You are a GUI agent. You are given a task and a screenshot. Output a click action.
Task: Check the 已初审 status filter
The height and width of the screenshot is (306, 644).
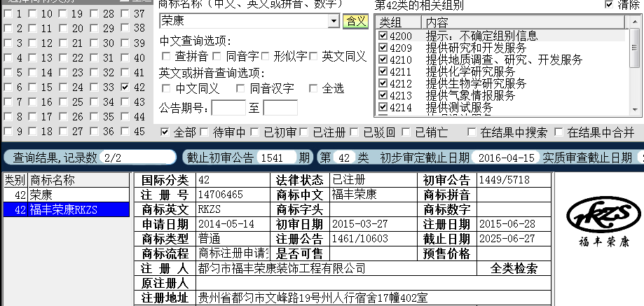(x=254, y=132)
